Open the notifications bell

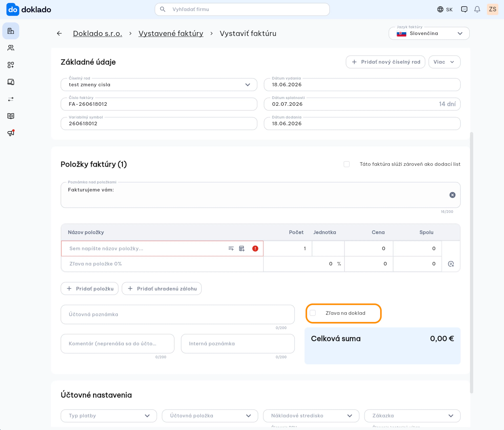(x=477, y=9)
